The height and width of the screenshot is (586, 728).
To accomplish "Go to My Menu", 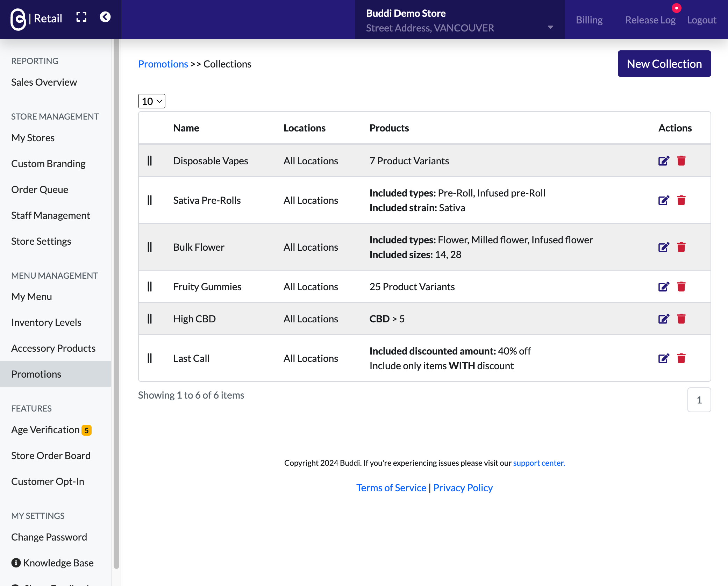I will (x=31, y=296).
